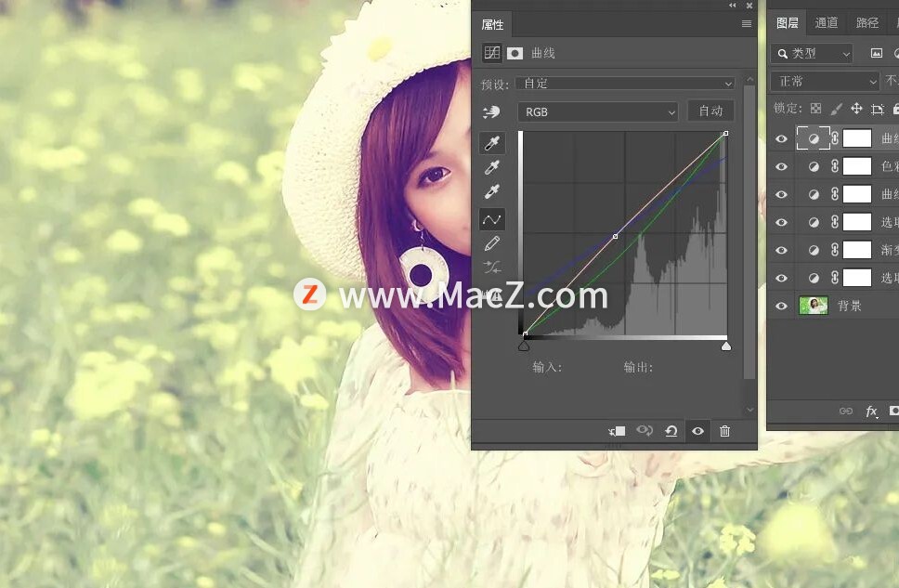This screenshot has width=899, height=588.
Task: Lock layer position with the move icon
Action: (856, 109)
